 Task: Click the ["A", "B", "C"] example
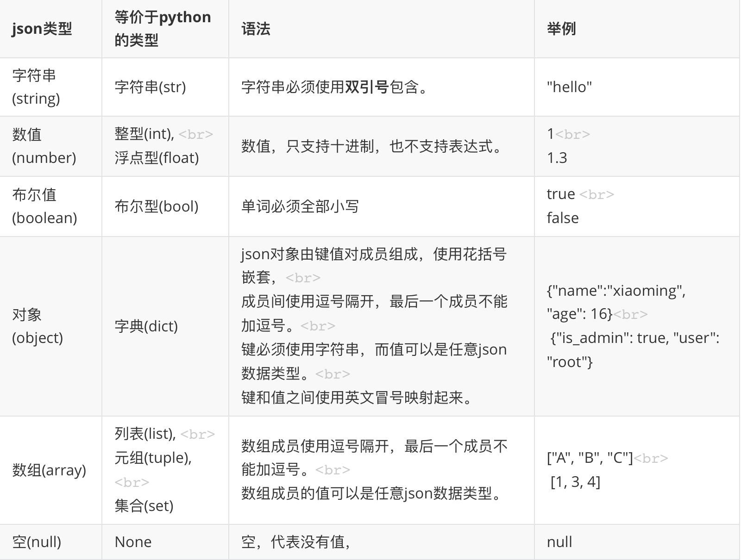[x=590, y=458]
